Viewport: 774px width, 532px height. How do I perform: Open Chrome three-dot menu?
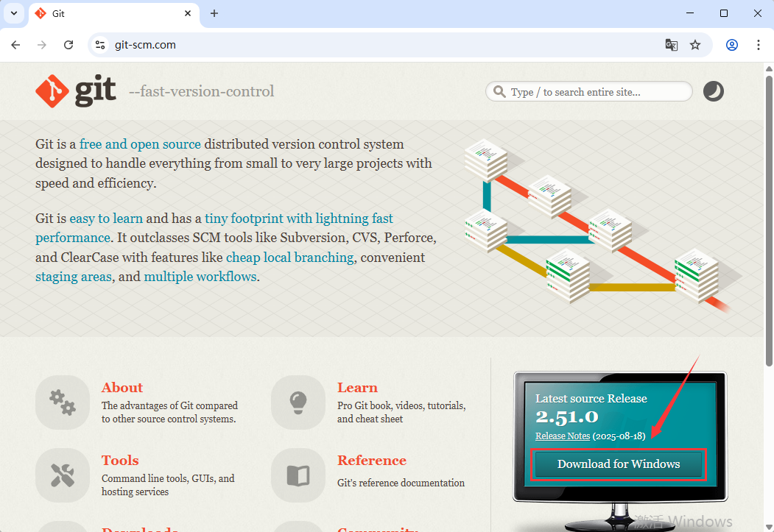(759, 45)
